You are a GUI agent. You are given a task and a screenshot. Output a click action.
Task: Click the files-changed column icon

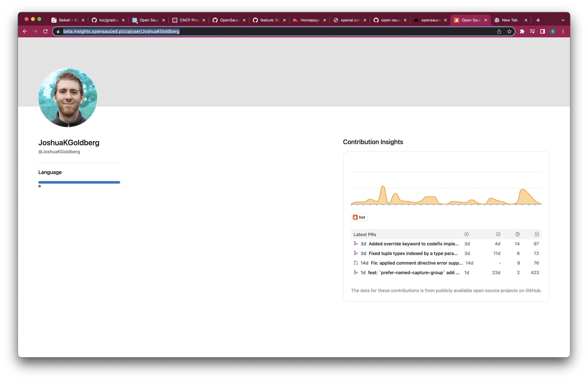(x=517, y=234)
